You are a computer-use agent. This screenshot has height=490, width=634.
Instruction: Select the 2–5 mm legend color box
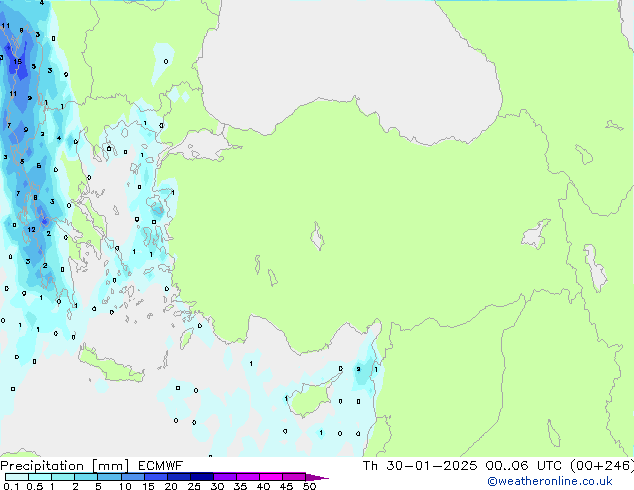pyautogui.click(x=86, y=477)
